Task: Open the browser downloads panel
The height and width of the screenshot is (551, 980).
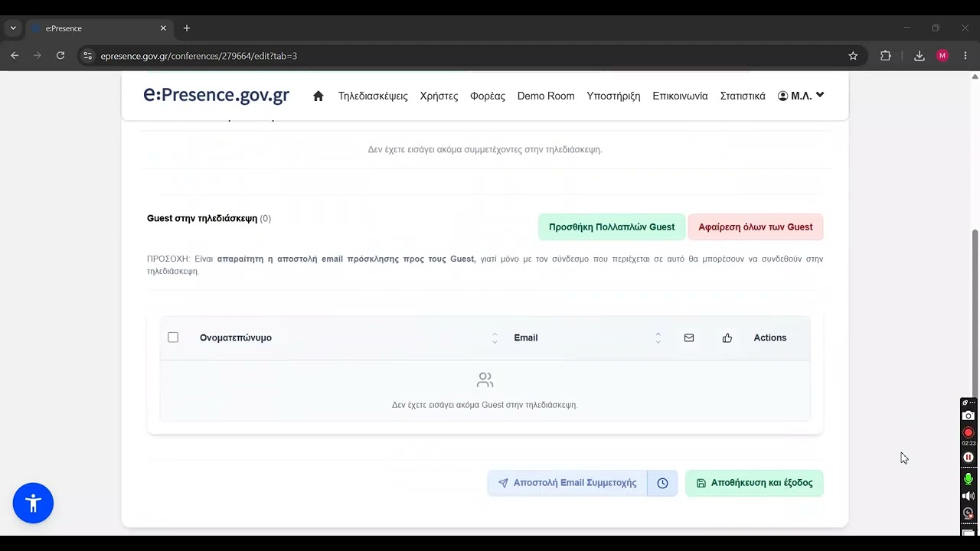Action: (x=920, y=56)
